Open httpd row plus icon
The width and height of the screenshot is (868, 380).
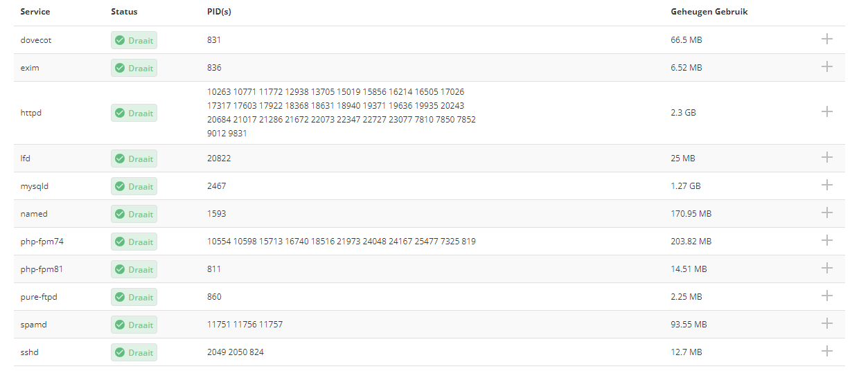click(x=826, y=111)
